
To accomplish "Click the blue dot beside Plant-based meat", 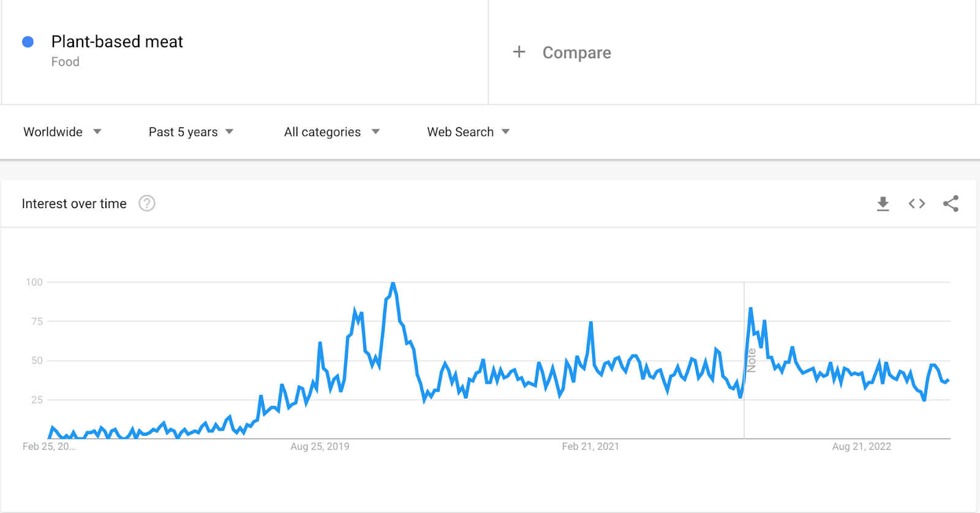I will pyautogui.click(x=28, y=42).
